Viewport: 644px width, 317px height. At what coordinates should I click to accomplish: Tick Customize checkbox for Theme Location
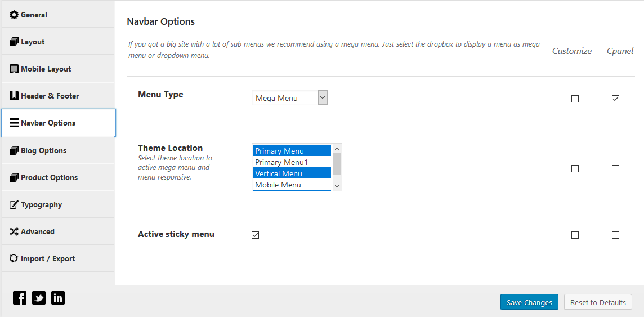pos(575,168)
